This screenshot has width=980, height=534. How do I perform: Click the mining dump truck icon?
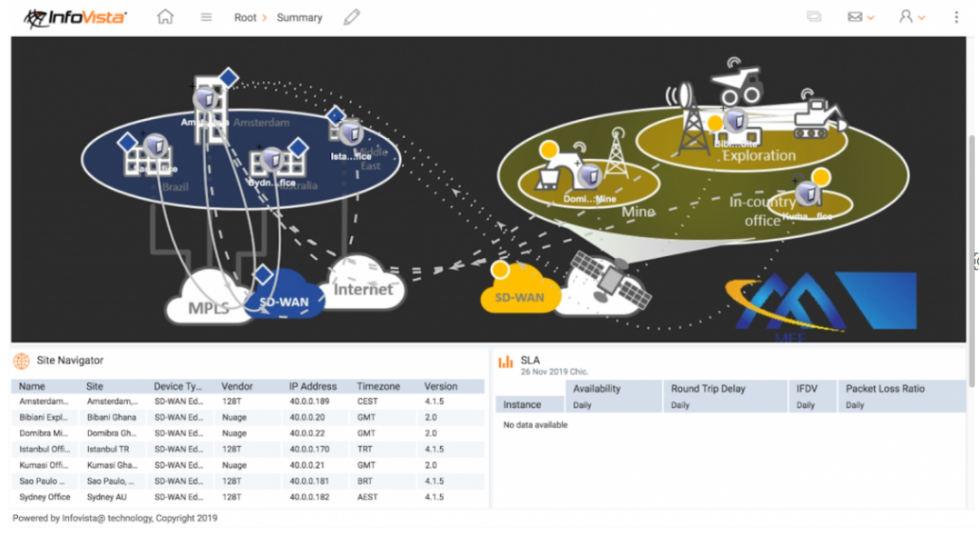(738, 82)
